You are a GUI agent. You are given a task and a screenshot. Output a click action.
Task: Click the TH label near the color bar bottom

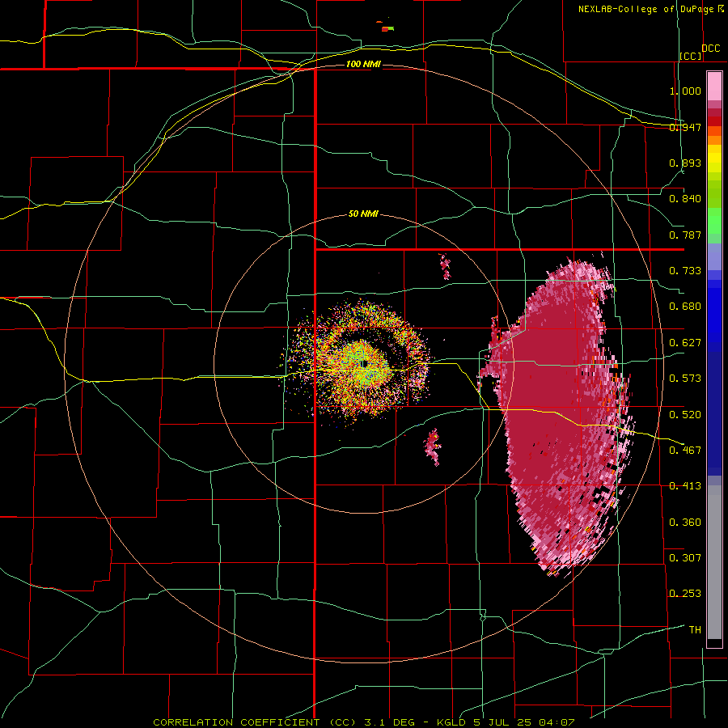(x=695, y=630)
